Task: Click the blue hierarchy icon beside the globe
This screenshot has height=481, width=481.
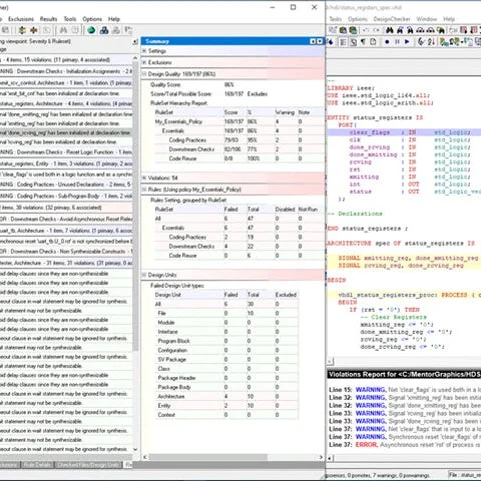Action: click(x=104, y=30)
